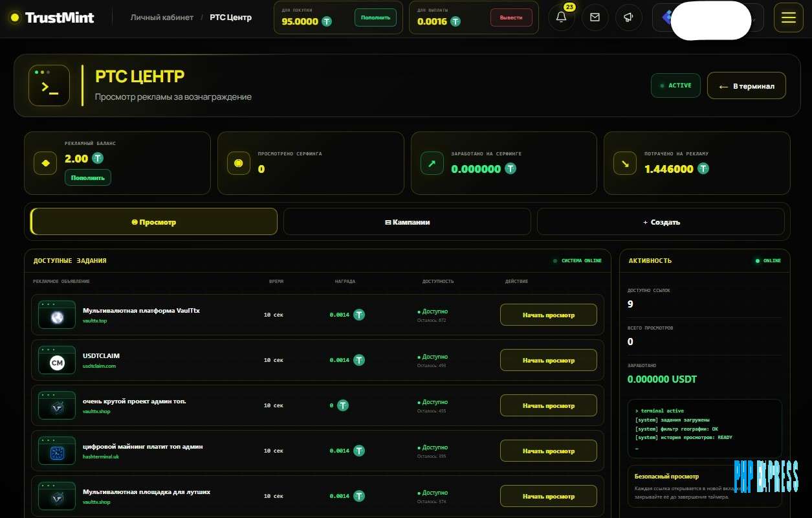Click the Пополнить button in top bar
Image resolution: width=812 pixels, height=518 pixels.
[376, 17]
